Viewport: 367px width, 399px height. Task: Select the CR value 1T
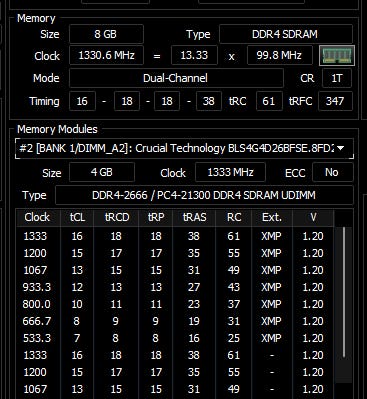[337, 78]
